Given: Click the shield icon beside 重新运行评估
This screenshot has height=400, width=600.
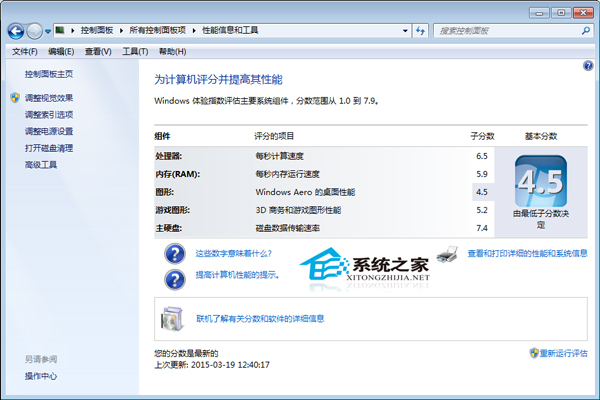Looking at the screenshot, I should click(x=534, y=353).
